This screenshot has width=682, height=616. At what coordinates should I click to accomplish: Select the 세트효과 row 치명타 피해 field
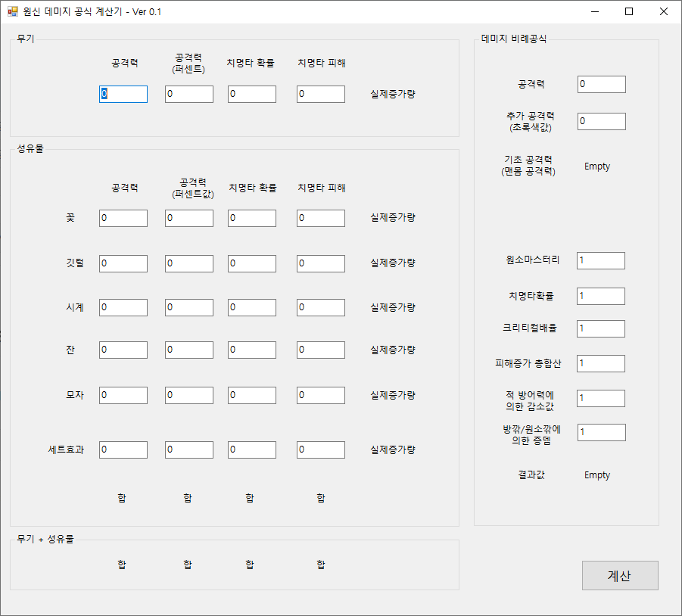click(x=319, y=450)
